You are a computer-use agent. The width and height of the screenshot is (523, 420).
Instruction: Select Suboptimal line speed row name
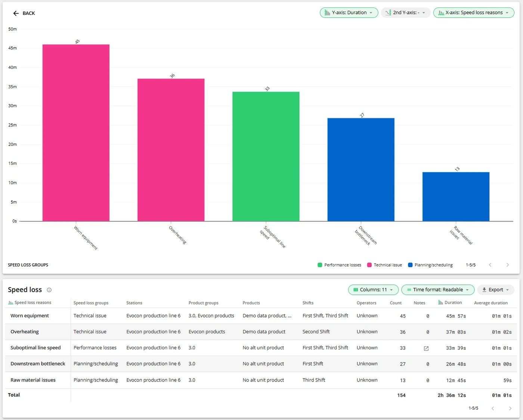click(x=35, y=348)
